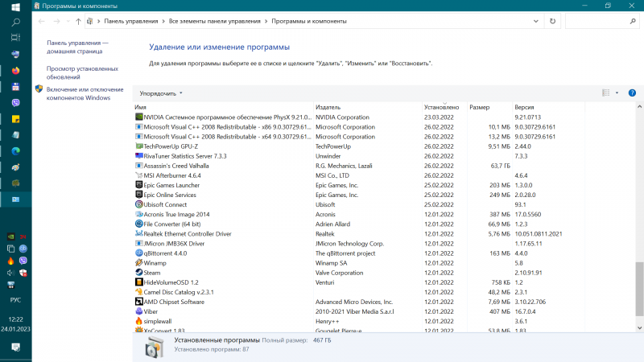
Task: Click the change view icon in the toolbar
Action: pos(606,93)
